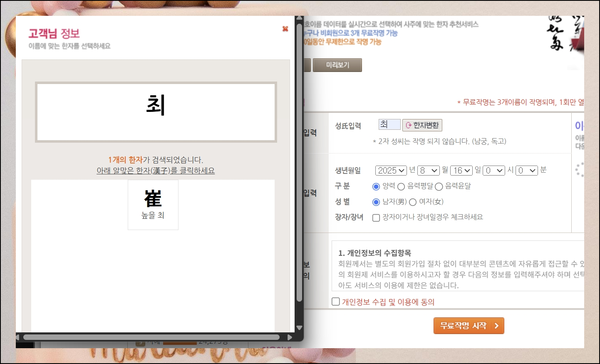Select the 음력윤달 radio button
The width and height of the screenshot is (600, 364).
[x=439, y=186]
